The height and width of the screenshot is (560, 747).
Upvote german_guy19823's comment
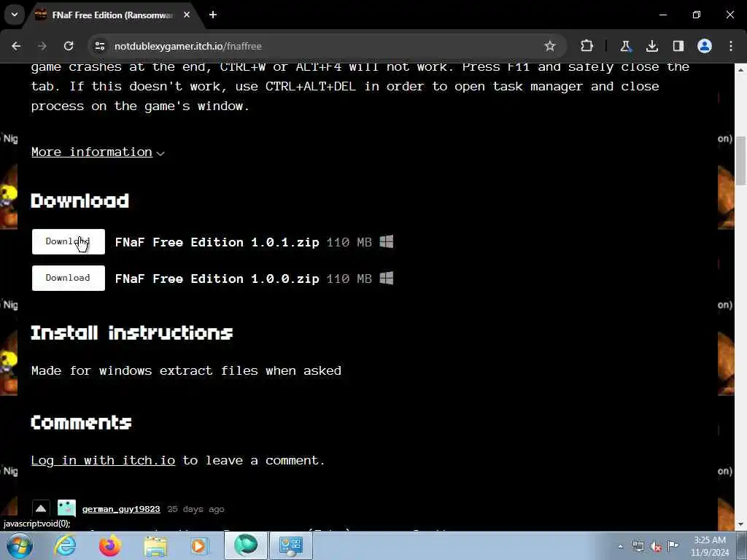pyautogui.click(x=41, y=508)
